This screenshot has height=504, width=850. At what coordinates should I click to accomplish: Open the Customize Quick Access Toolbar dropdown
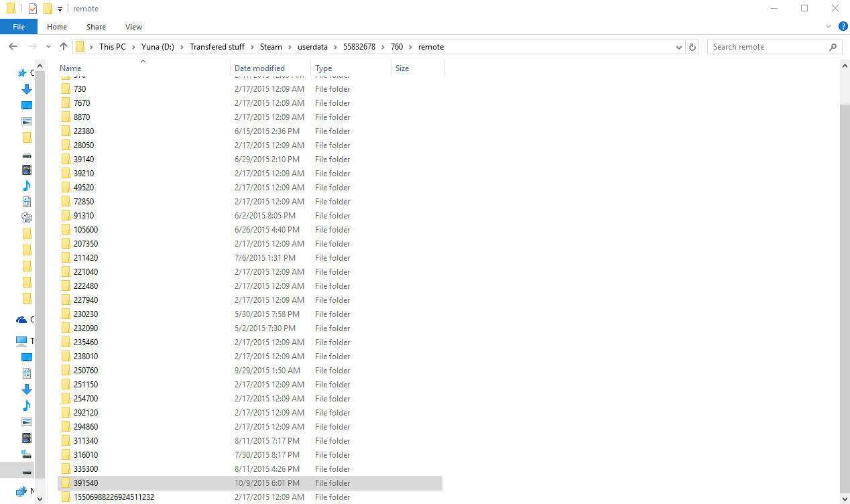[x=60, y=9]
